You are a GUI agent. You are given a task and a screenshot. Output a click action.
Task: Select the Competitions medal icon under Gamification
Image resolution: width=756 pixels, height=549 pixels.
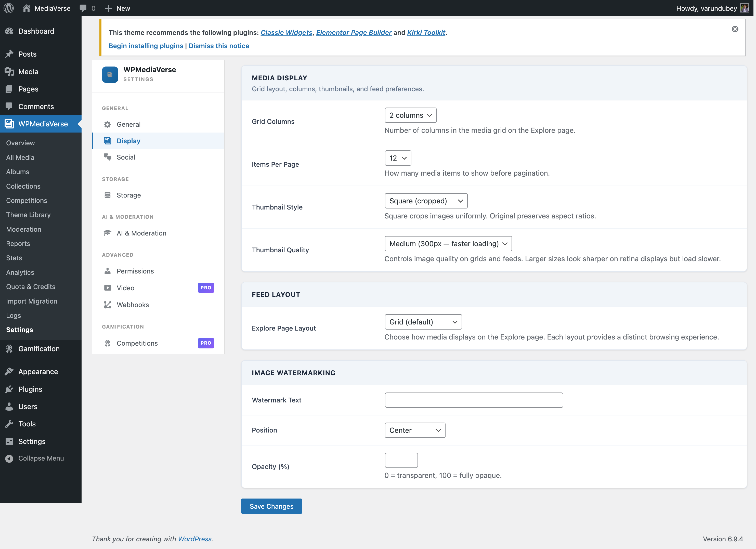(x=107, y=343)
